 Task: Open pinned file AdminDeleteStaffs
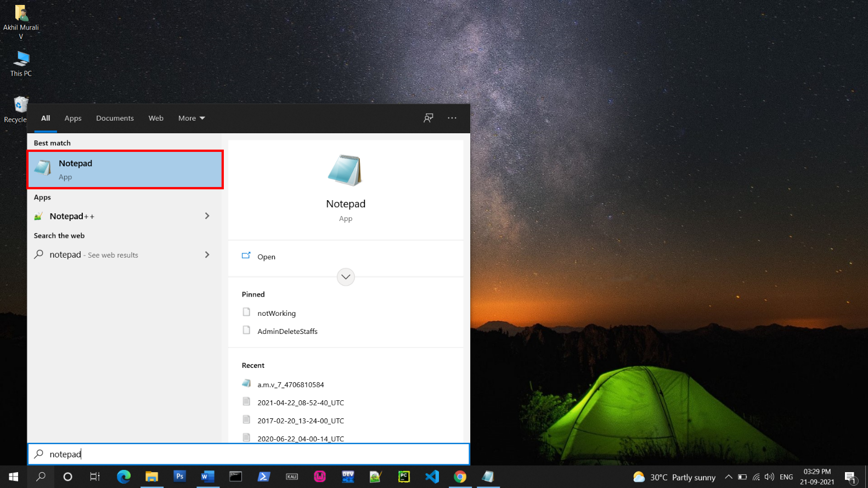click(x=288, y=331)
